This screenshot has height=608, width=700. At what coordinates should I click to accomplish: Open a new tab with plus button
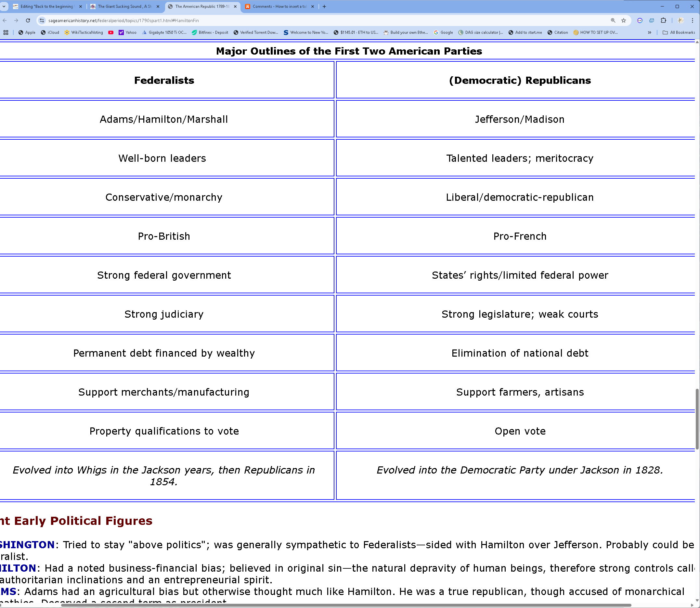tap(324, 6)
